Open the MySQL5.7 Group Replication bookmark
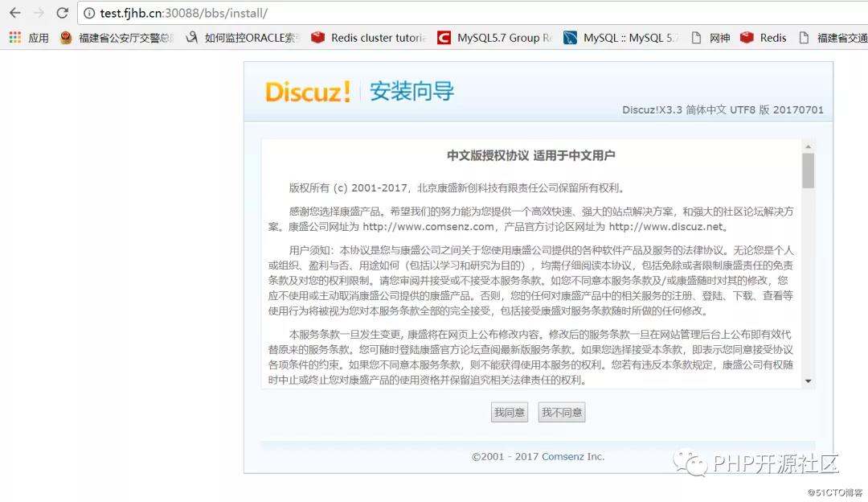This screenshot has width=868, height=502. click(x=495, y=38)
